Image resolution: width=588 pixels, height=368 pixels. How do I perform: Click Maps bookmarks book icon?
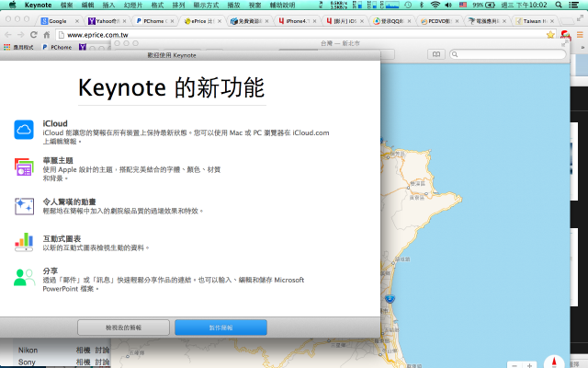tap(436, 54)
